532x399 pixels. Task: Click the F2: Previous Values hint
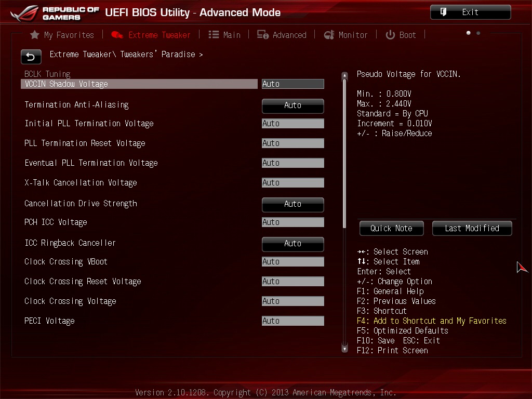(x=396, y=301)
